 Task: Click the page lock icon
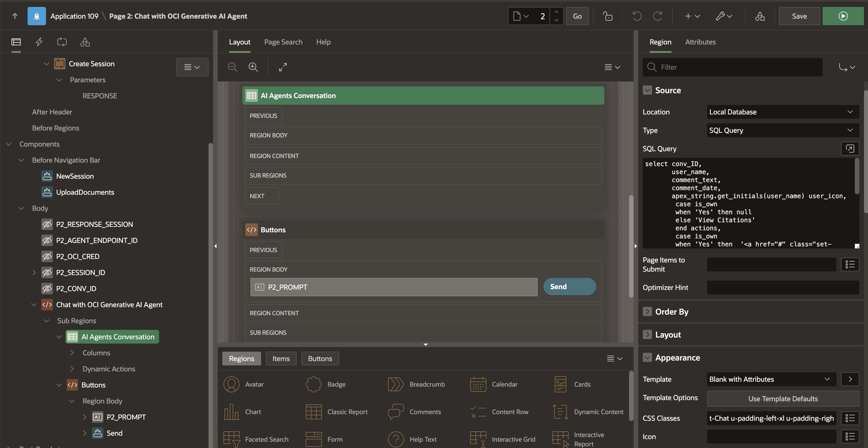(607, 16)
